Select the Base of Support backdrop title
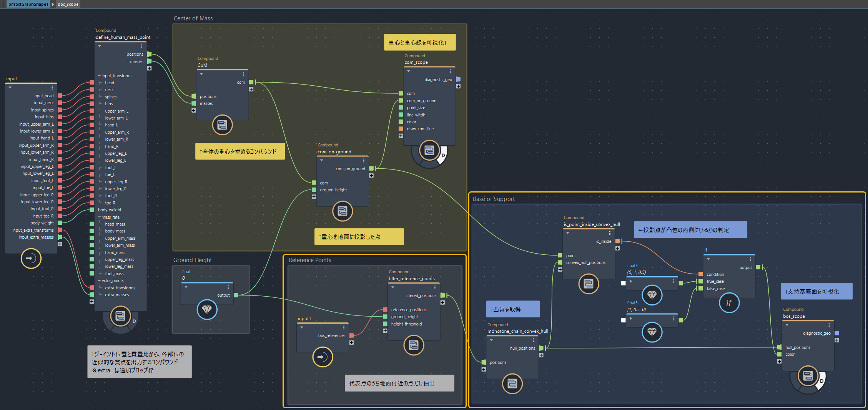The image size is (868, 410). coord(494,199)
